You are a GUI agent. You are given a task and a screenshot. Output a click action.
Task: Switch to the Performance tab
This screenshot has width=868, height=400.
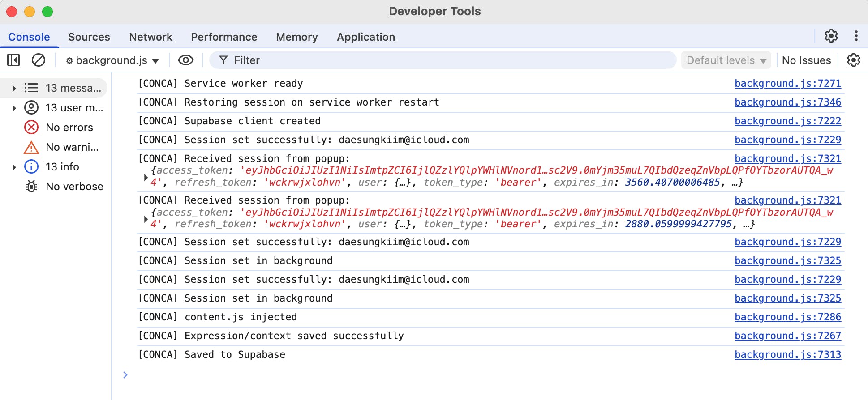[224, 37]
